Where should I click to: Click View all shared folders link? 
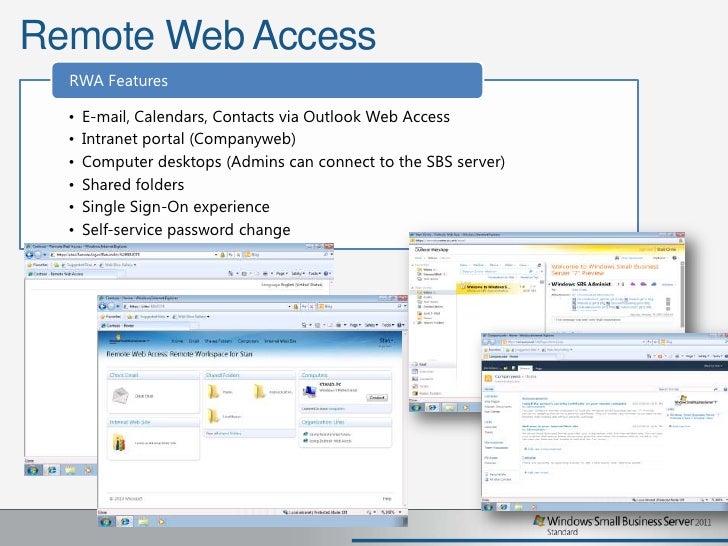tap(224, 433)
